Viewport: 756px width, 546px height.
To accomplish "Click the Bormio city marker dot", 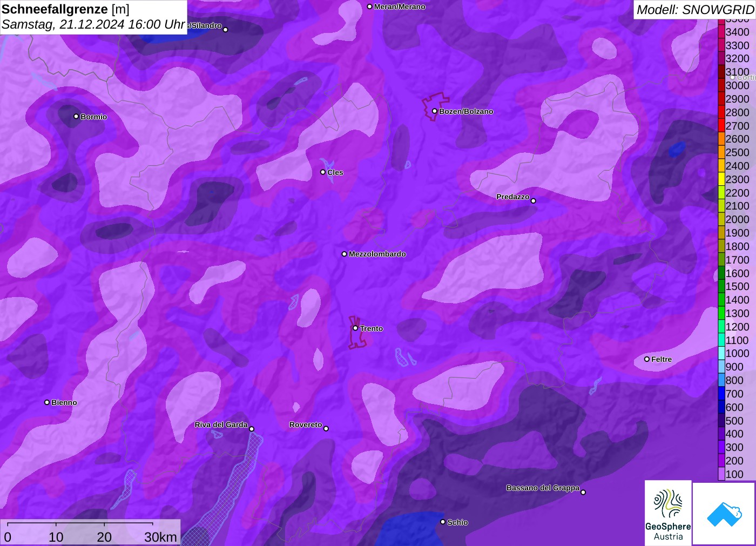I will tap(76, 117).
